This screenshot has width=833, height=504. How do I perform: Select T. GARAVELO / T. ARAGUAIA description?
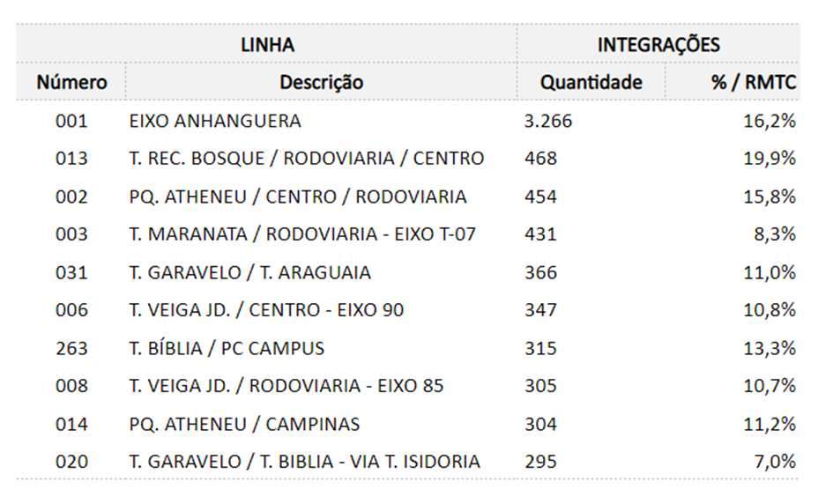[x=250, y=272]
